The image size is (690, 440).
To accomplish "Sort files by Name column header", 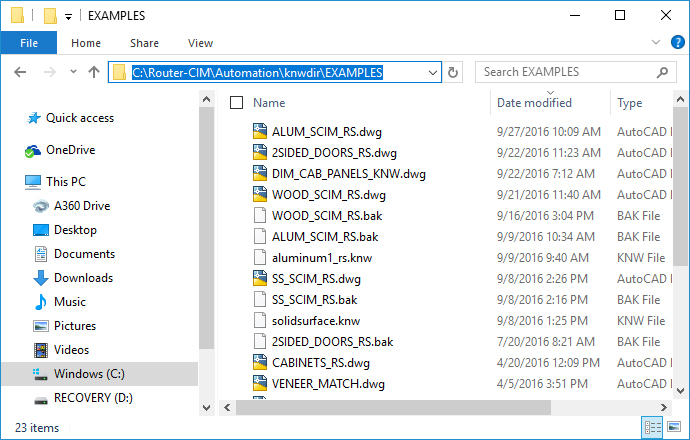I will coord(270,103).
